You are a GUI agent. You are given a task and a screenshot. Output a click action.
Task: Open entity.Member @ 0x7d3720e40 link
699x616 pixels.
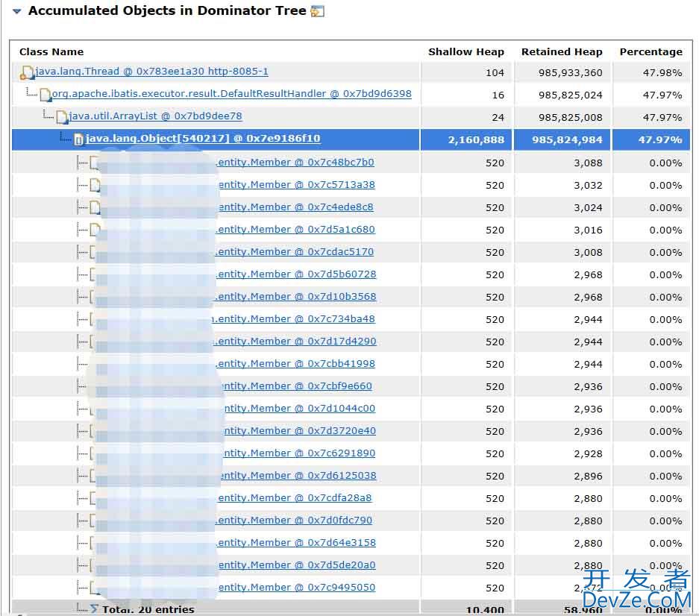300,430
